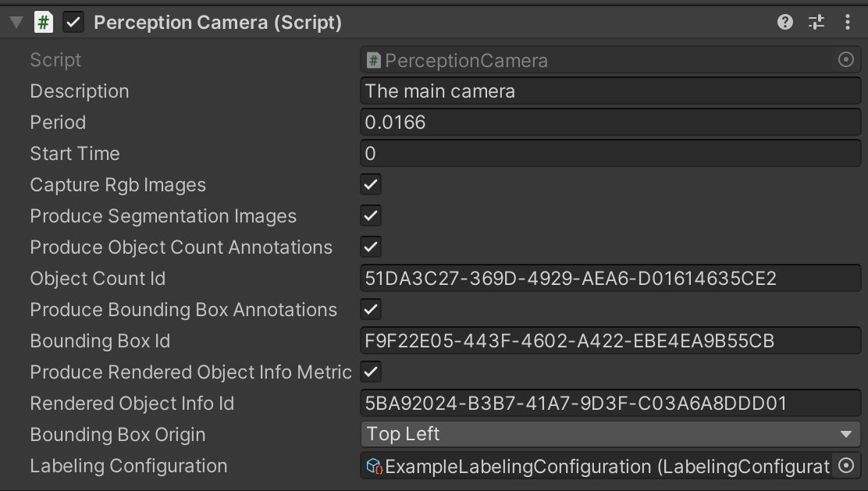The image size is (868, 491).
Task: Toggle Produce Rendered Object Info Metric
Action: (x=372, y=372)
